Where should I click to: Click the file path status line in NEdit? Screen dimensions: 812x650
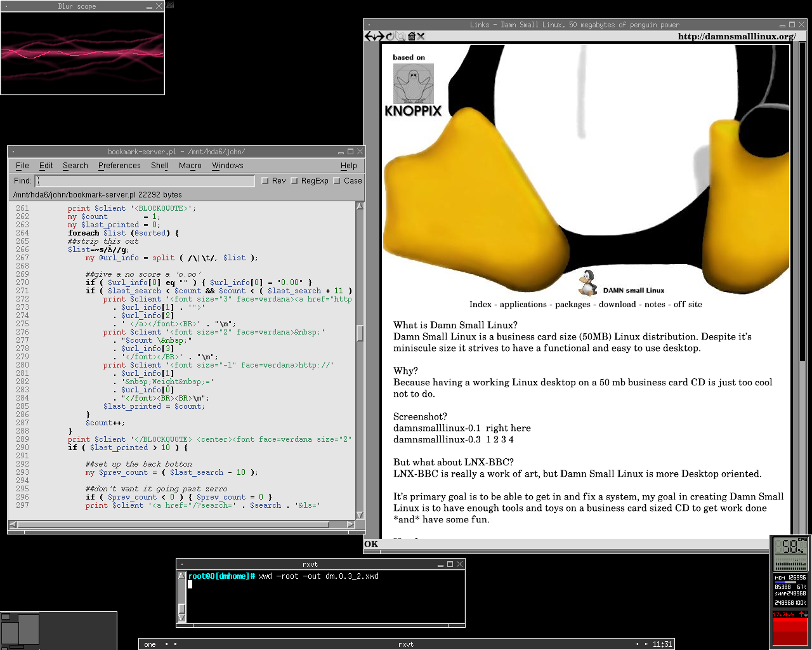tap(98, 195)
